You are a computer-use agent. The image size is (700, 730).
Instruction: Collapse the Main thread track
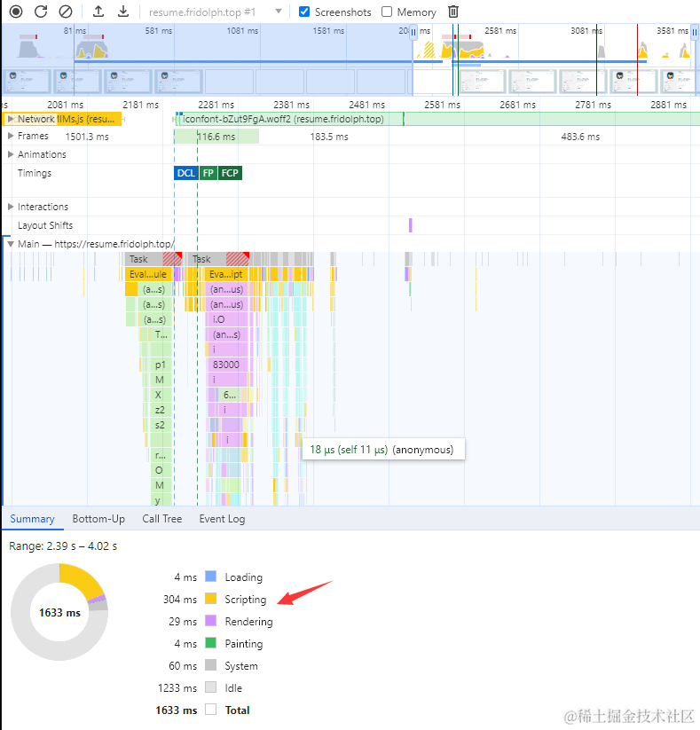(11, 244)
